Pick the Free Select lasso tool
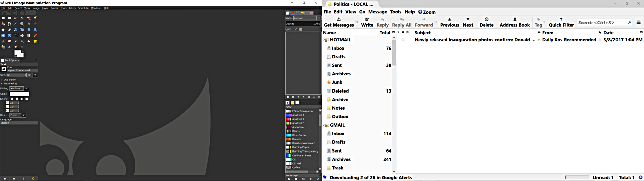This screenshot has height=181, width=644. (16, 18)
